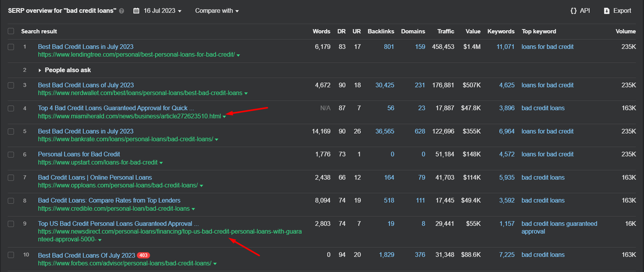Open the Compare with dropdown
The width and height of the screenshot is (644, 272).
tap(217, 11)
